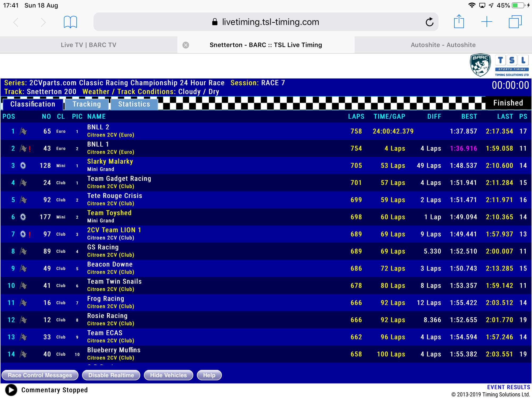Select the Slarky Malarky team name
532x399 pixels.
(x=110, y=161)
